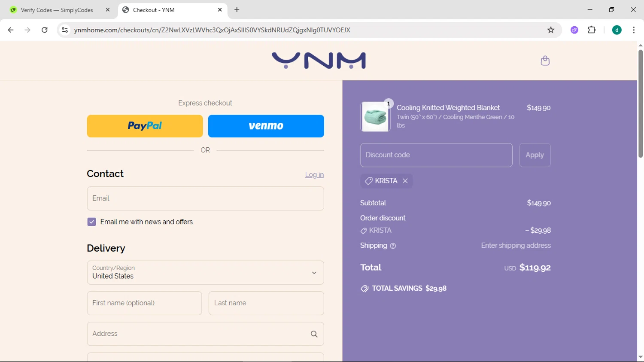Click the page vertical scrollbar thumb
The height and width of the screenshot is (362, 644).
click(641, 104)
